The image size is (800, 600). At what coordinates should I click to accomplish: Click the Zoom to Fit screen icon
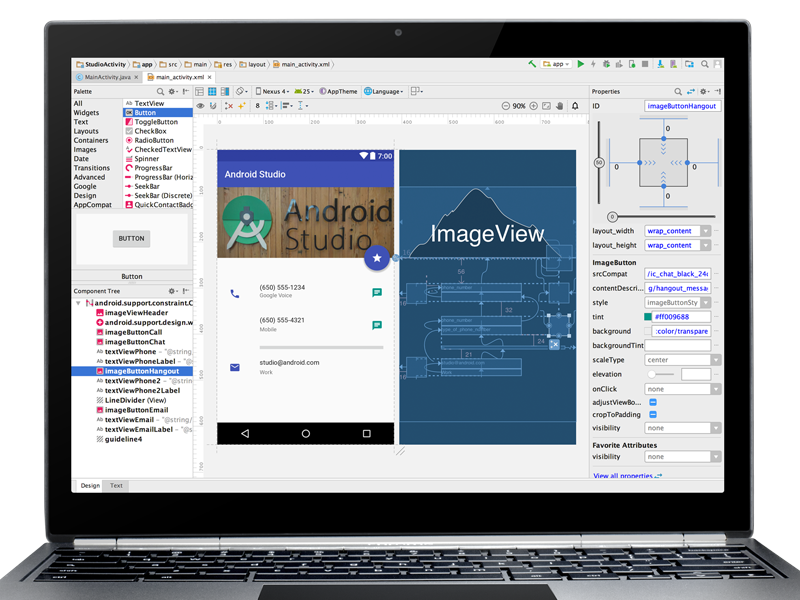(546, 106)
